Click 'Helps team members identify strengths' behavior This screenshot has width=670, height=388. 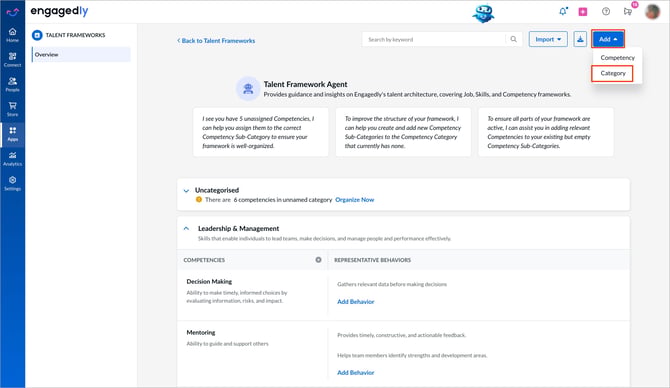coord(412,355)
